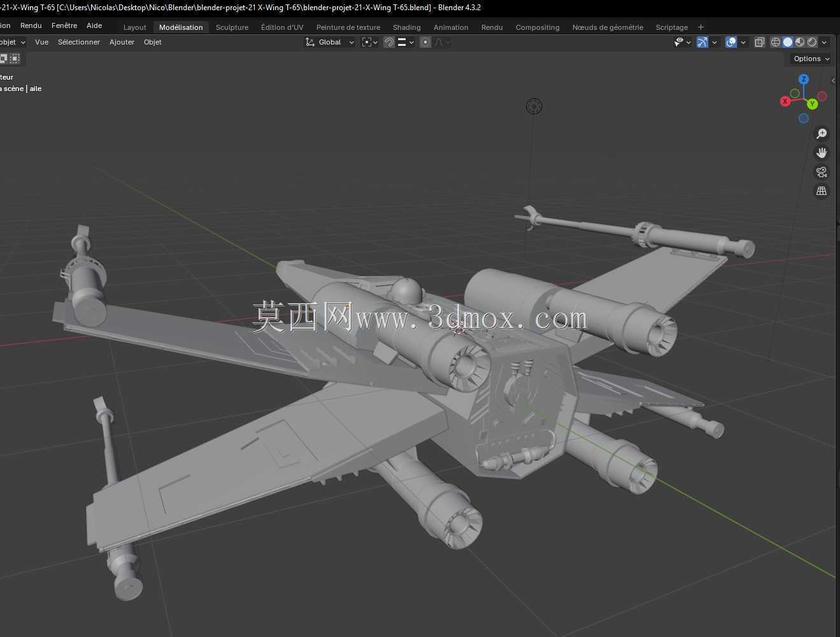
Task: Click the zoom view magnifier button
Action: pyautogui.click(x=822, y=134)
